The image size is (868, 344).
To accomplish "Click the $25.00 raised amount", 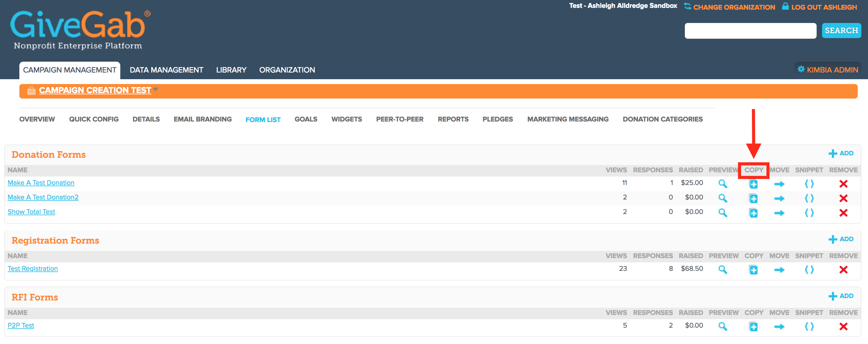I will tap(692, 183).
